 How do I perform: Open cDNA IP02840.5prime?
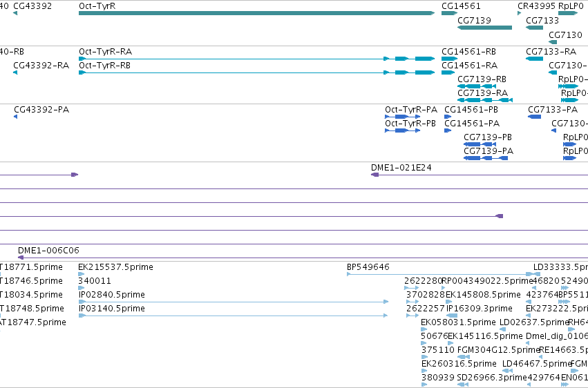[234, 302]
